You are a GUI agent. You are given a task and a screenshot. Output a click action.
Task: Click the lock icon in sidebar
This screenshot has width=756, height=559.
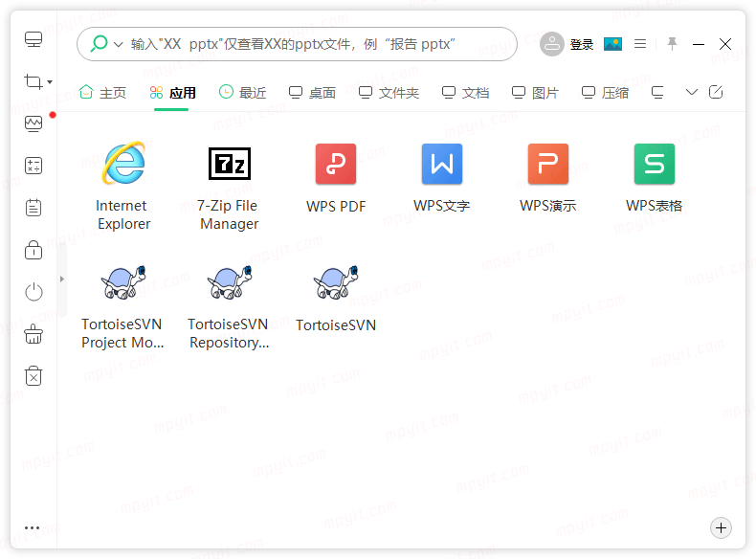[33, 250]
